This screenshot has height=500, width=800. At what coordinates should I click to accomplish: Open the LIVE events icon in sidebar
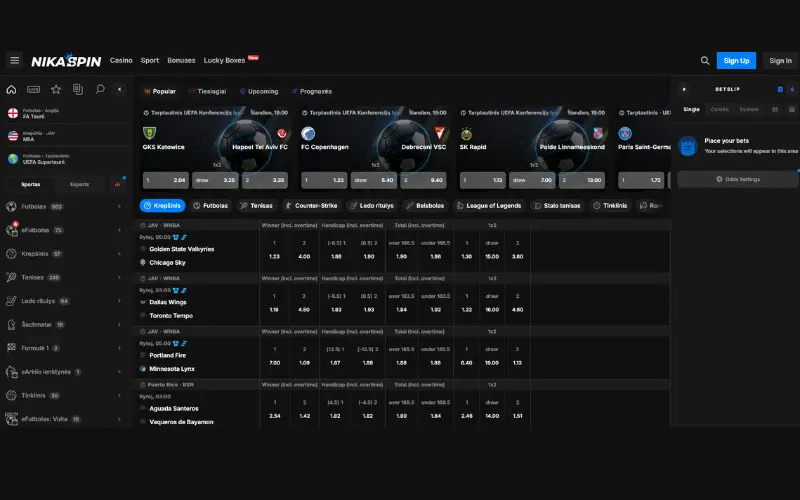(34, 90)
